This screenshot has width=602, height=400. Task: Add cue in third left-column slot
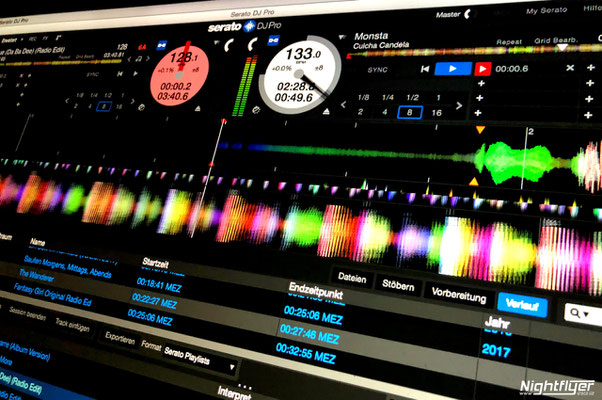pyautogui.click(x=480, y=98)
